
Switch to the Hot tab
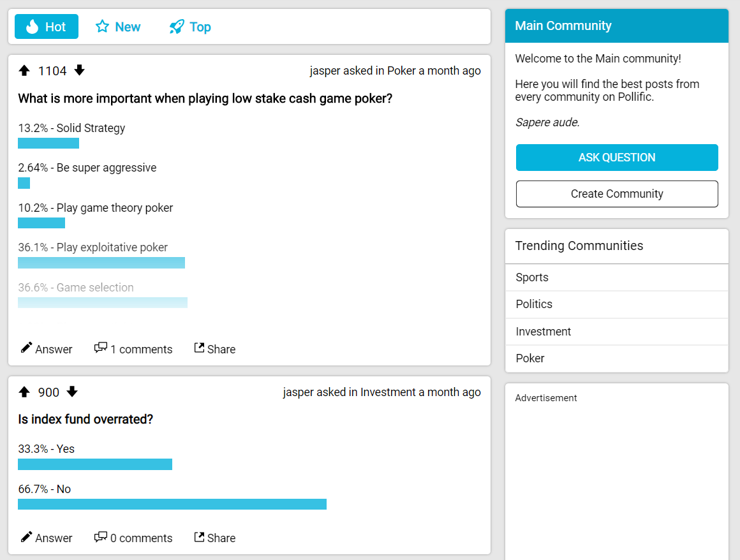47,27
